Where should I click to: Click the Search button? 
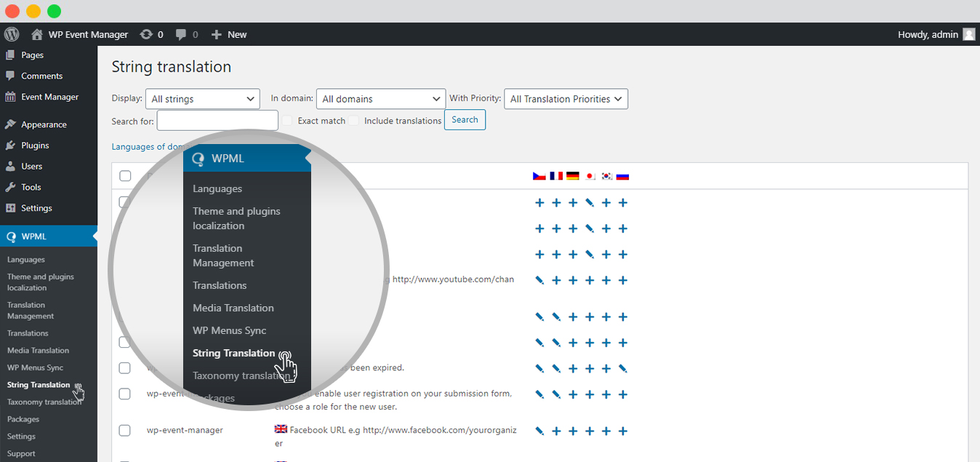(465, 120)
